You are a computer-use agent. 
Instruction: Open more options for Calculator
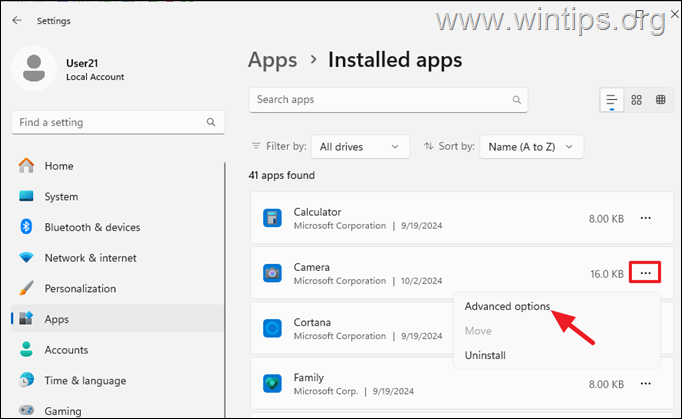pos(645,218)
